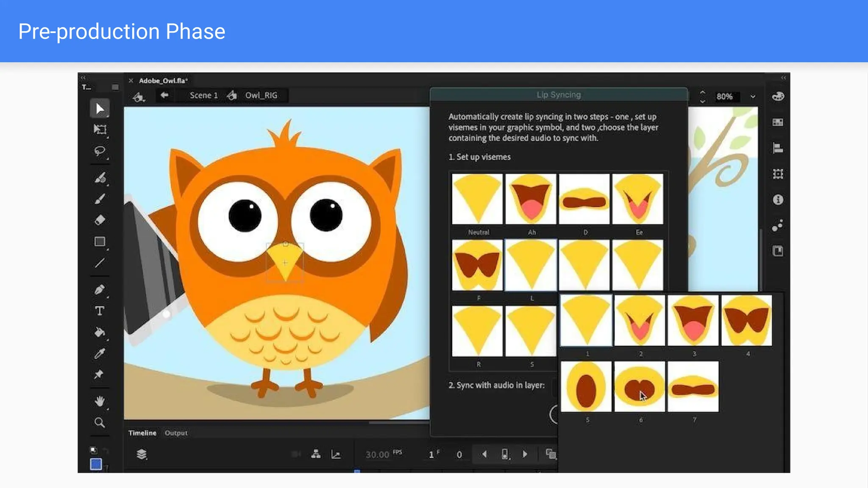This screenshot has height=488, width=868.
Task: Expand the timeline layers view options
Action: click(x=142, y=454)
